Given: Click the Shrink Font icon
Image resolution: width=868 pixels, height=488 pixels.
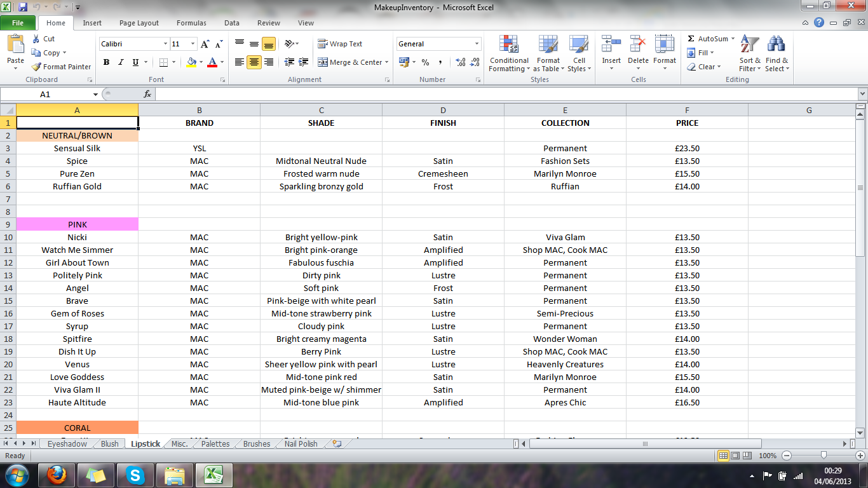Looking at the screenshot, I should point(219,44).
